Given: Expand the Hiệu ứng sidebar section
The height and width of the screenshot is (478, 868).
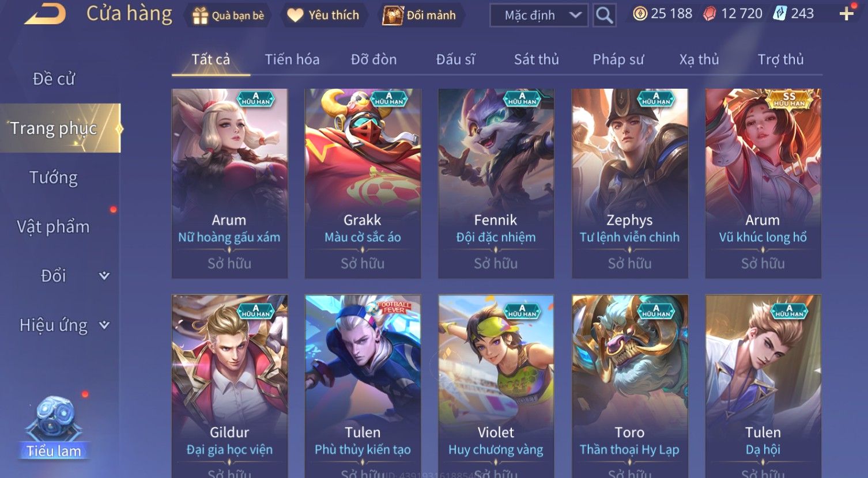Looking at the screenshot, I should tap(104, 325).
